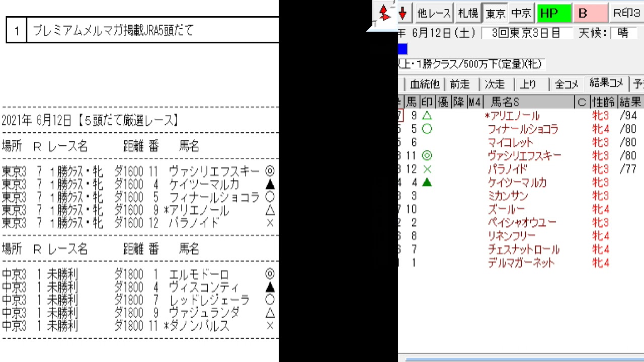The image size is (644, 362).
Task: Click the pink B button
Action: click(x=590, y=14)
